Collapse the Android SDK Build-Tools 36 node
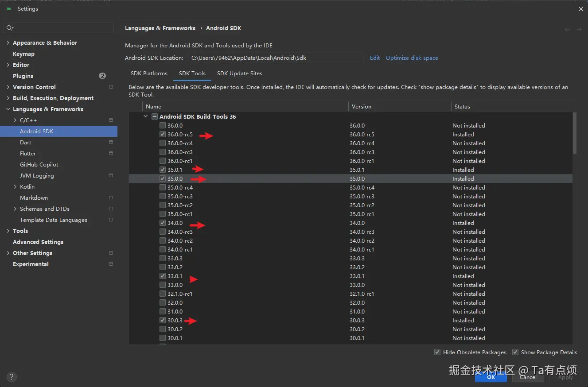The width and height of the screenshot is (588, 387). (x=145, y=116)
